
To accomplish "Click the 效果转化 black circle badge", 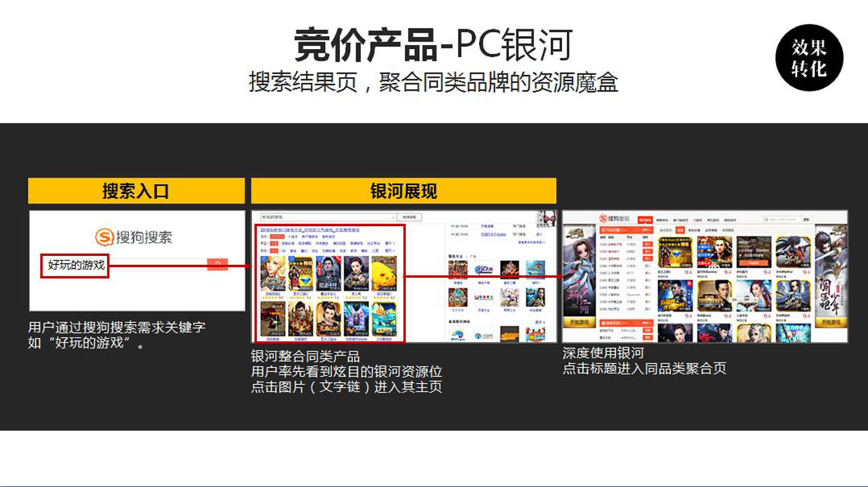I will pyautogui.click(x=809, y=58).
